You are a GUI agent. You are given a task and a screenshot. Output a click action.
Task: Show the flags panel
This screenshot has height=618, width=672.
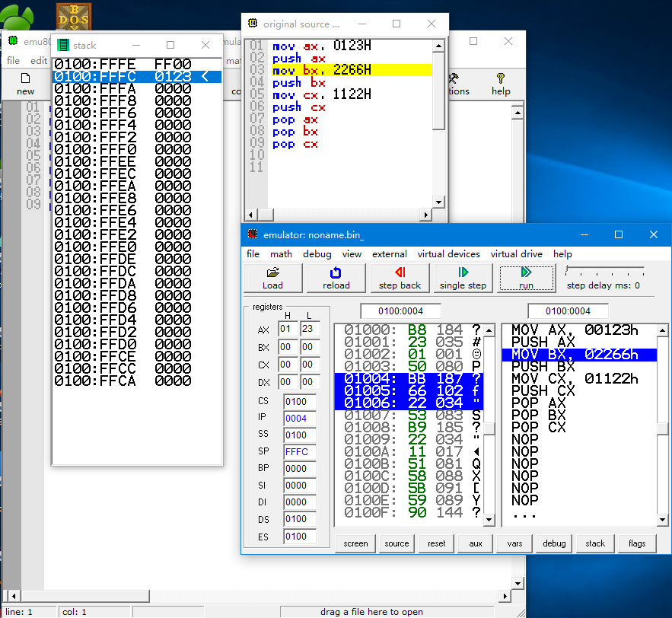637,543
